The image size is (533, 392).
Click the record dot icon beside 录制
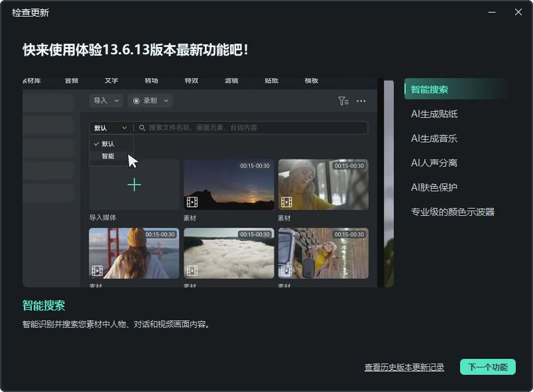pyautogui.click(x=135, y=101)
